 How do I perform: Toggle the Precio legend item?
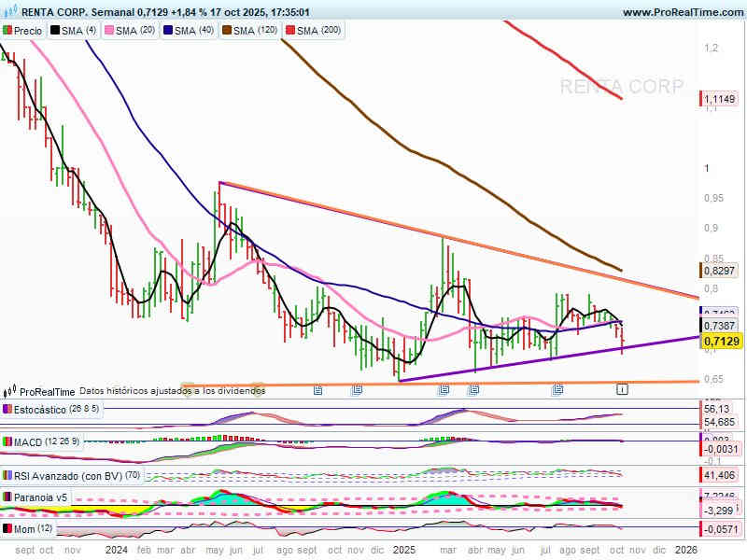point(23,31)
